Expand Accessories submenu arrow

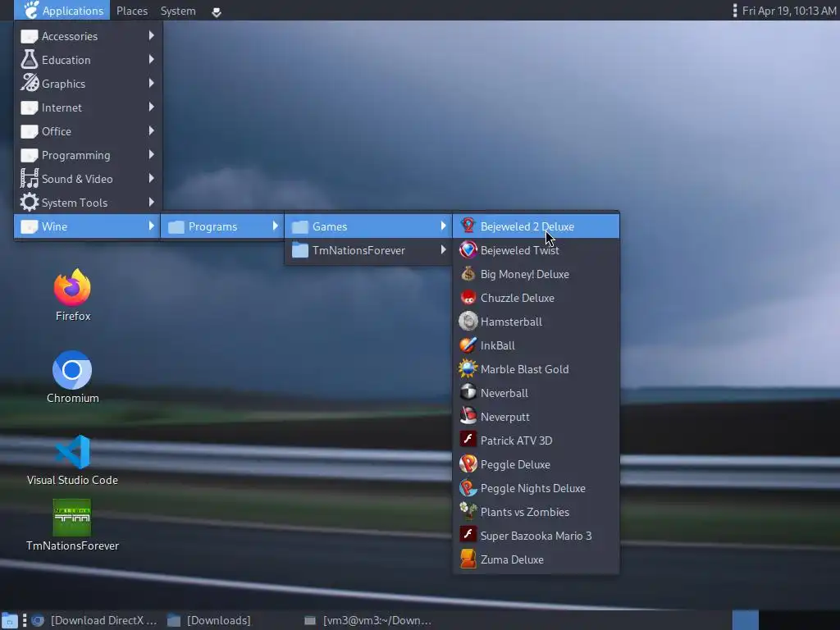(x=152, y=35)
